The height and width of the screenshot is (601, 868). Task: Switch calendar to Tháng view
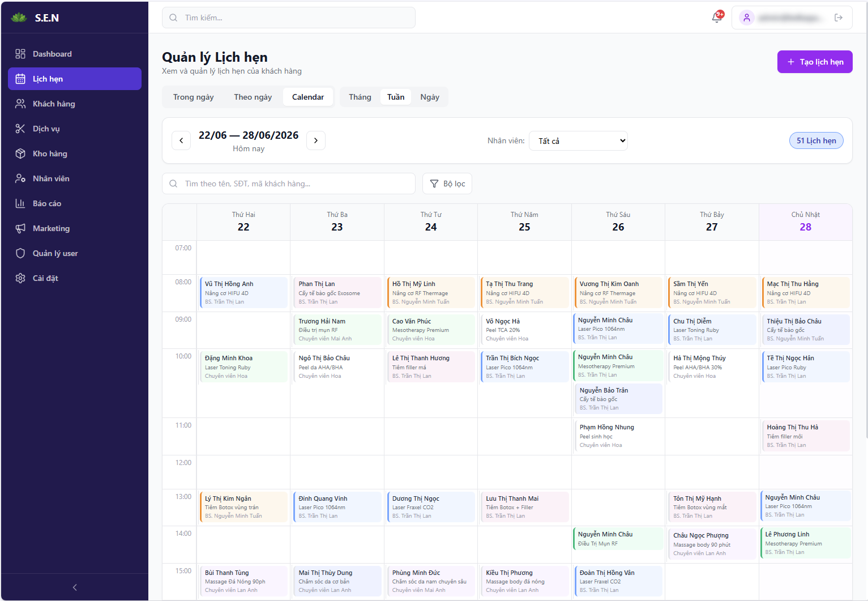click(360, 97)
